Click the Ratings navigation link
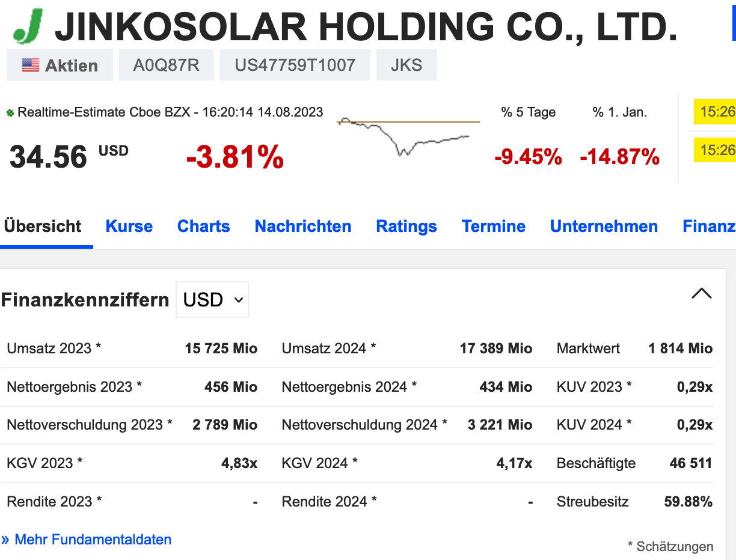 pos(406,227)
